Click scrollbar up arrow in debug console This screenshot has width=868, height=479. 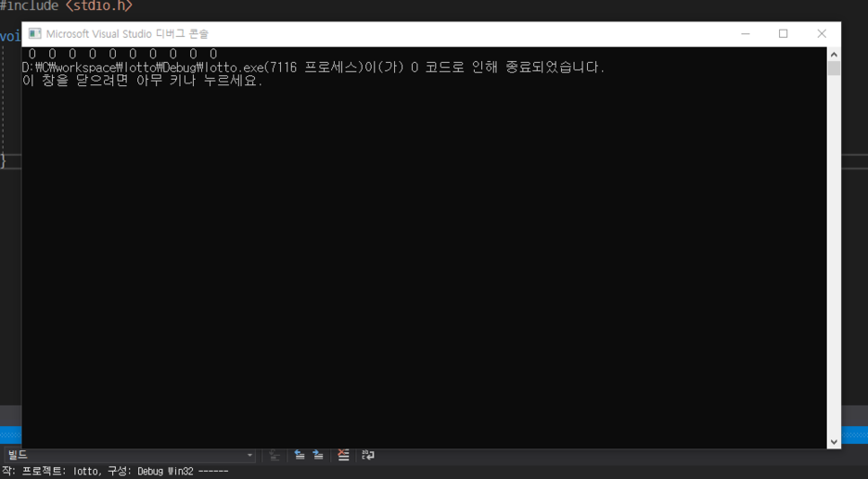(x=834, y=55)
